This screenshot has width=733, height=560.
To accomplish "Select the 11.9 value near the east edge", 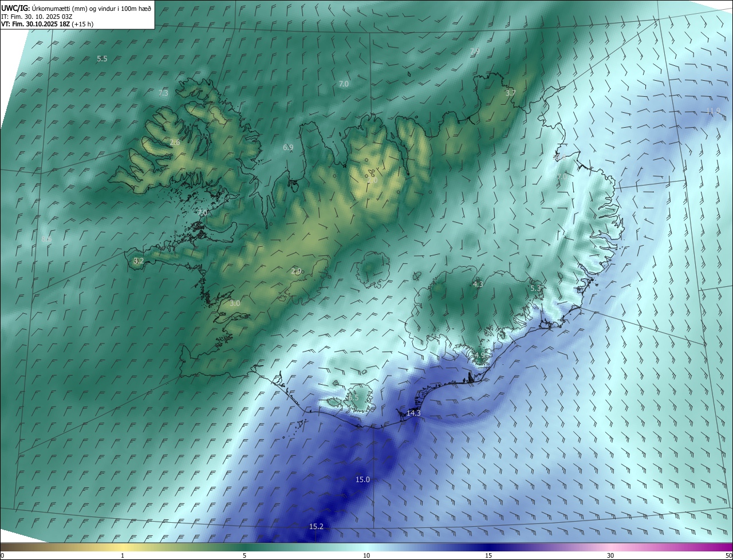I will tap(713, 111).
